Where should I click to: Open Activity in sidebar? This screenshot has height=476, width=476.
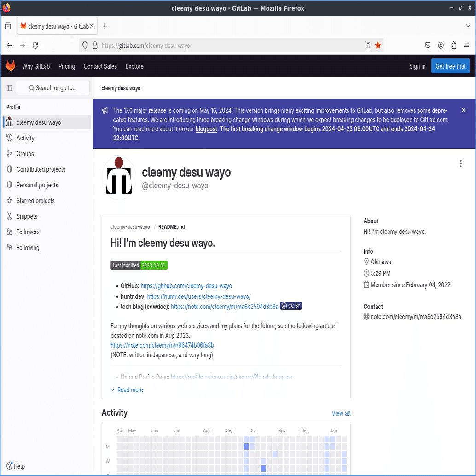coord(47,138)
